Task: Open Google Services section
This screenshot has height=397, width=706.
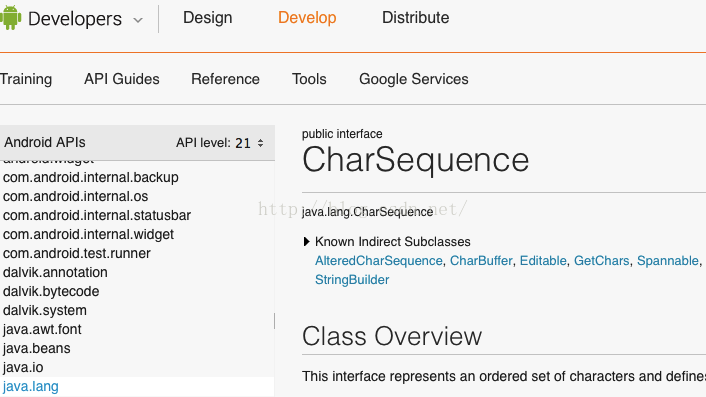Action: click(413, 79)
